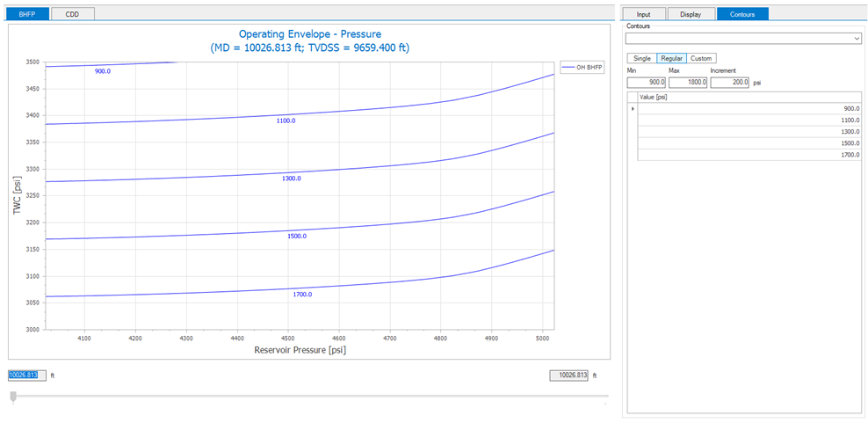Select the 1300.0 row in contour table
The image size is (868, 423).
pyautogui.click(x=749, y=131)
